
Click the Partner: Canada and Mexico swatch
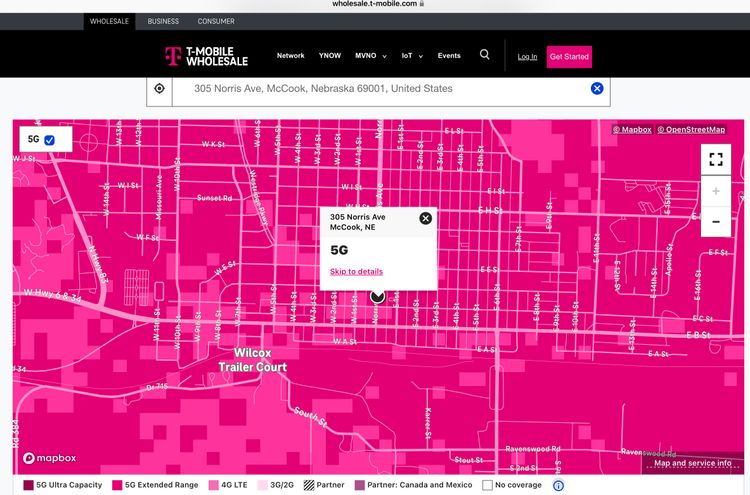[359, 485]
